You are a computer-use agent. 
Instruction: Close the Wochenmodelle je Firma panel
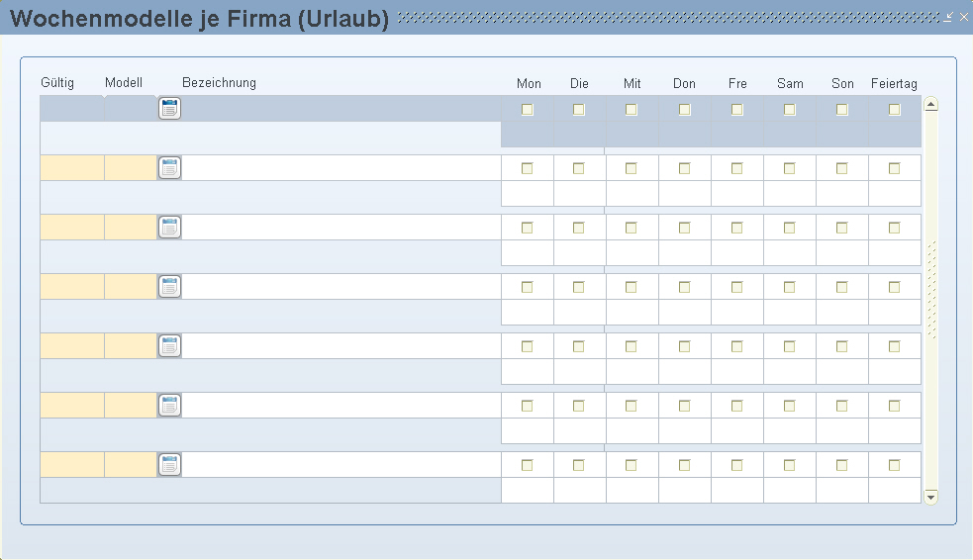tap(964, 17)
